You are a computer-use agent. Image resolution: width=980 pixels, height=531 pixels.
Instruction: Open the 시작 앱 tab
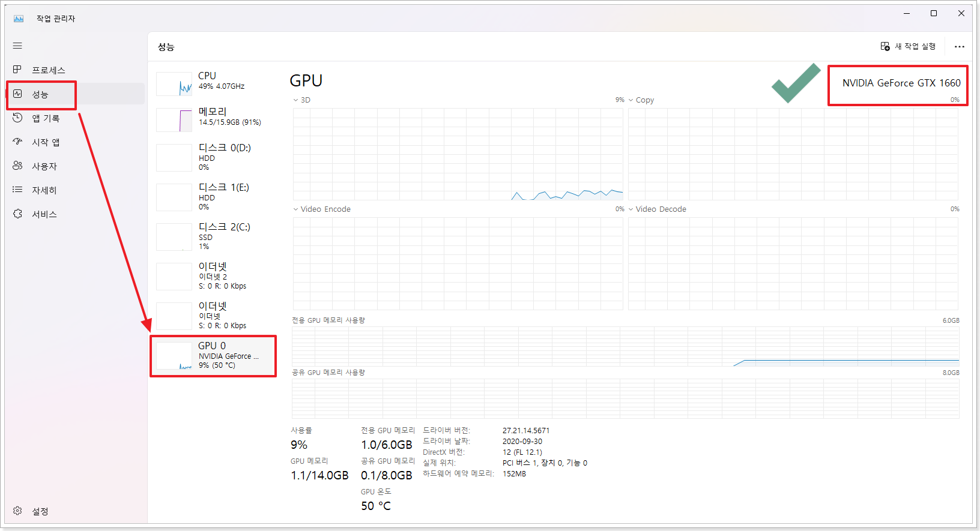(x=76, y=142)
